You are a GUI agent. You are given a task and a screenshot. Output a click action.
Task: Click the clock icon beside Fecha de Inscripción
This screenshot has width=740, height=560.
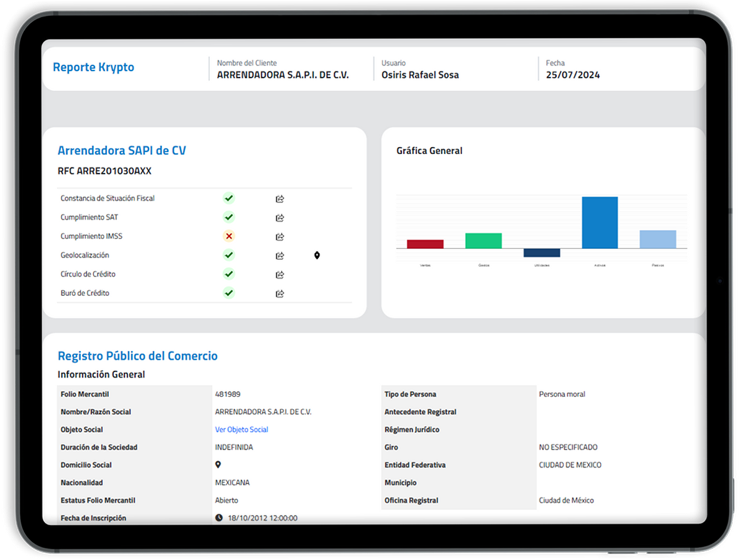pos(219,518)
